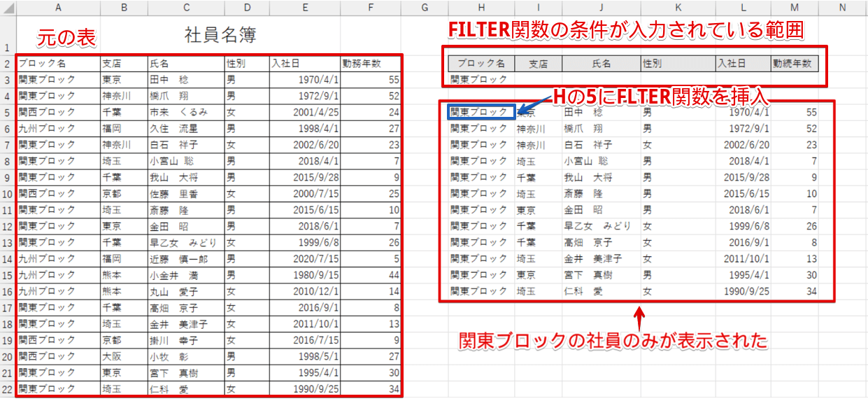The height and width of the screenshot is (401, 868).
Task: Select the column H header
Action: coord(481,7)
